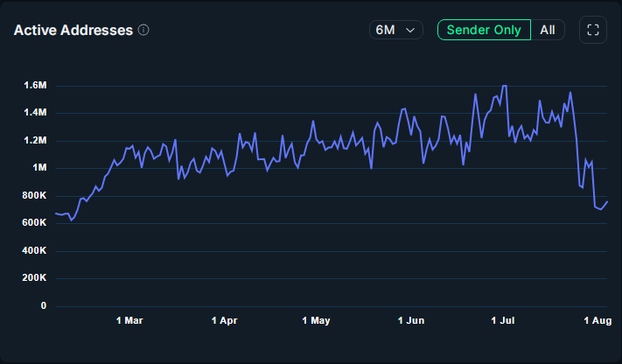Click the 1 Aug date label
Screen dimensions: 622x364
coord(596,321)
